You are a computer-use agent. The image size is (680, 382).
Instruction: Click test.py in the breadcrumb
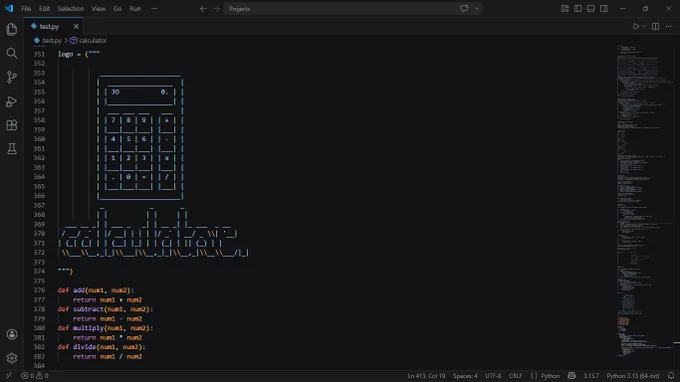coord(52,40)
